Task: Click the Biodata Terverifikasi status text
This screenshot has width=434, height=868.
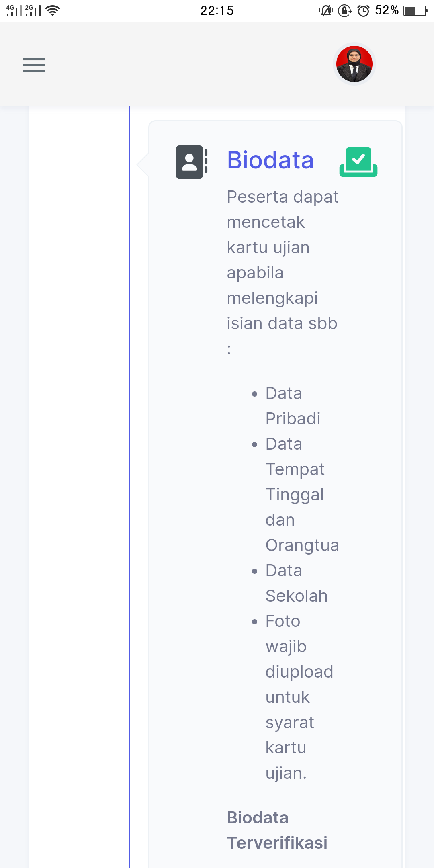Action: click(x=277, y=830)
